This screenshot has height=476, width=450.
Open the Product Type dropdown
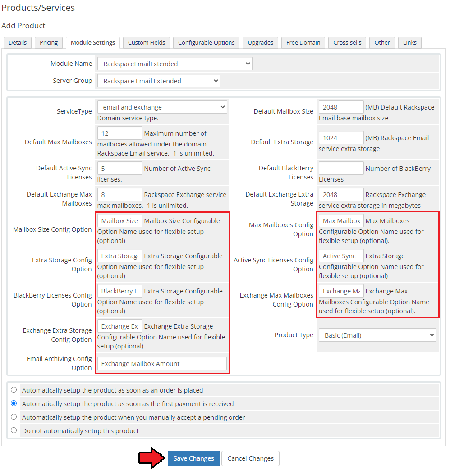click(x=377, y=335)
